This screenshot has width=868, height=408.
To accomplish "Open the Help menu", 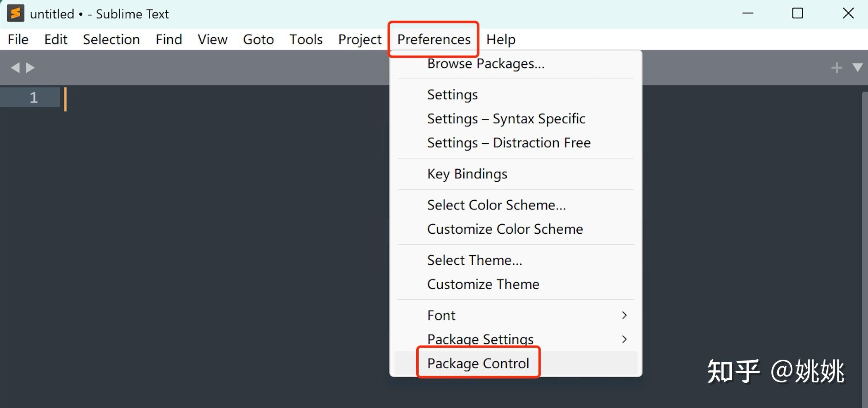I will pos(500,39).
